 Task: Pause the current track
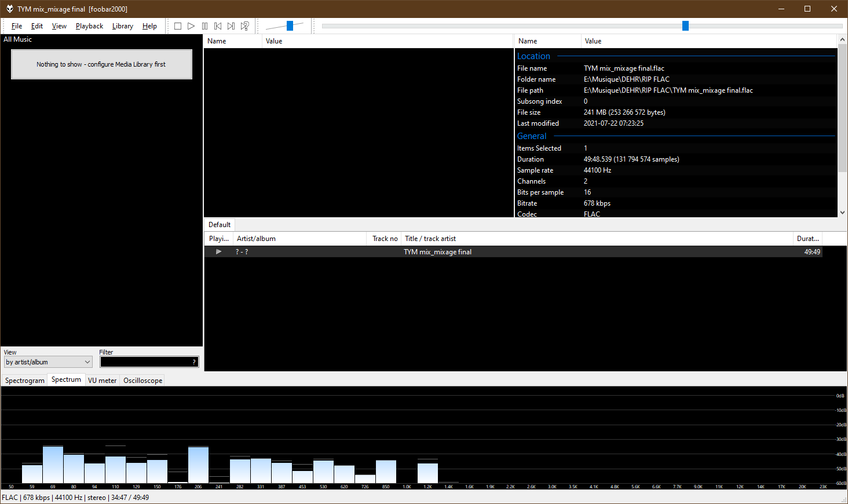point(204,26)
